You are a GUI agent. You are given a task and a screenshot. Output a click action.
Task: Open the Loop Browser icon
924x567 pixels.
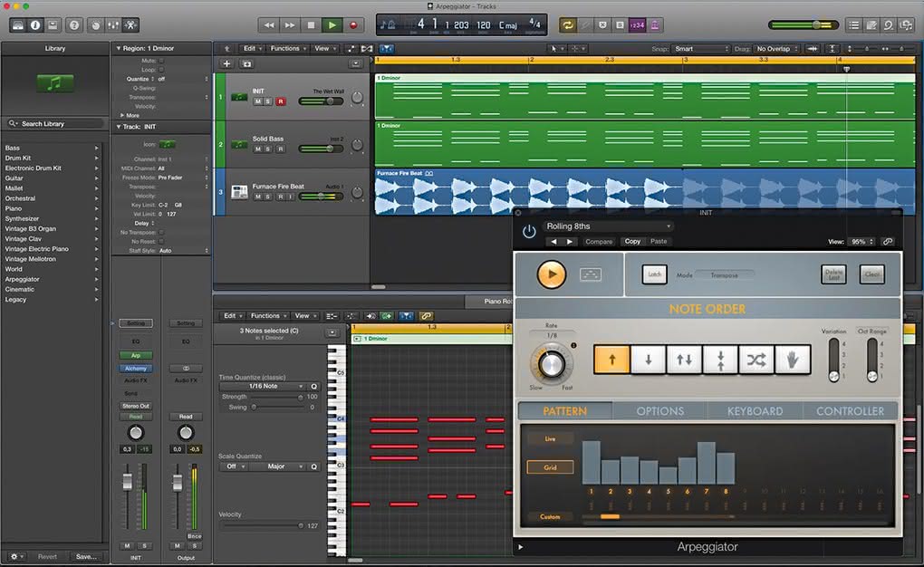pos(888,25)
